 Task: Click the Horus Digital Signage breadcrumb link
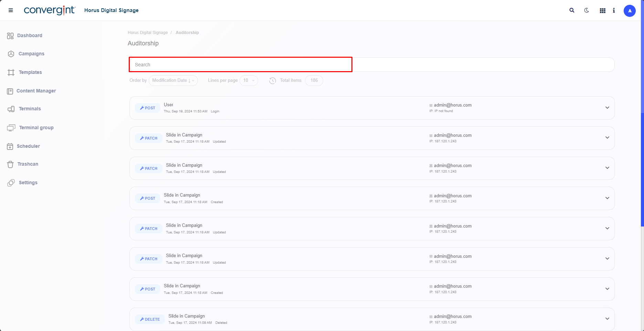[x=147, y=33]
